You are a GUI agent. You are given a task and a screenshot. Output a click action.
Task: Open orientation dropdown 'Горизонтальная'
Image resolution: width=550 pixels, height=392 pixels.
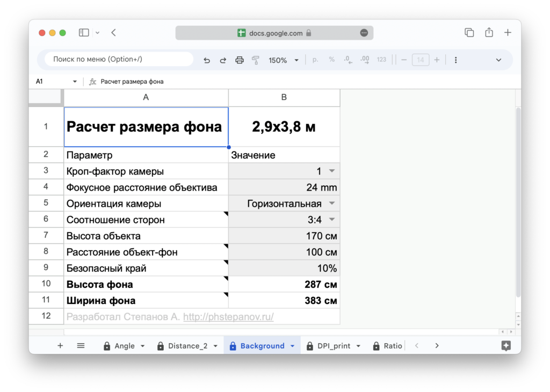pos(331,204)
